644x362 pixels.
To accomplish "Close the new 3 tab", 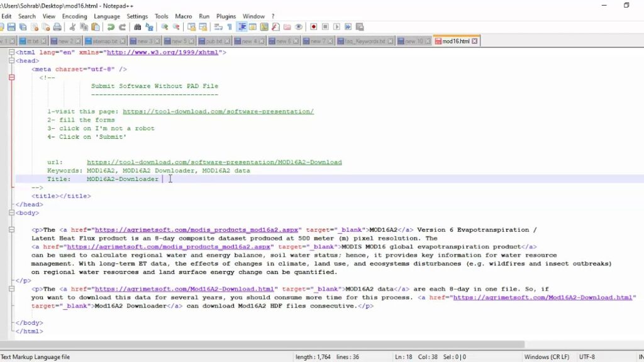I will click(x=157, y=41).
